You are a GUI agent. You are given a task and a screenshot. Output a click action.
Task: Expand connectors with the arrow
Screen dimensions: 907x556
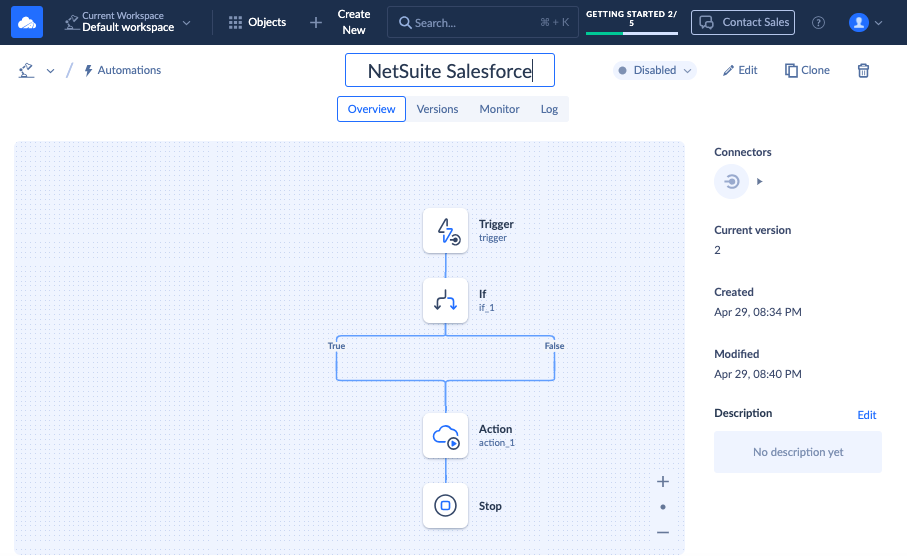click(759, 182)
